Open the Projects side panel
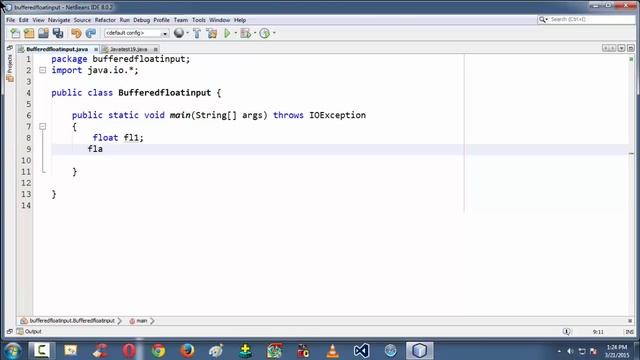Viewport: 640px width, 360px height. (x=10, y=64)
